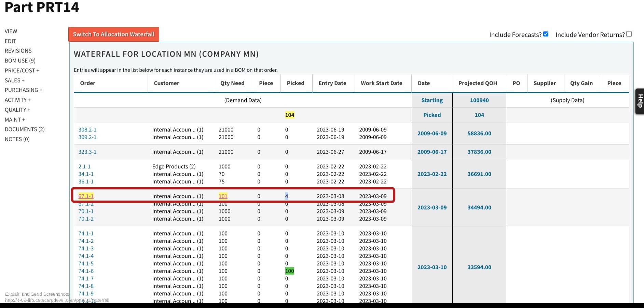Viewport: 644px width, 308px height.
Task: Expand the QUALITY + menu
Action: pos(17,110)
